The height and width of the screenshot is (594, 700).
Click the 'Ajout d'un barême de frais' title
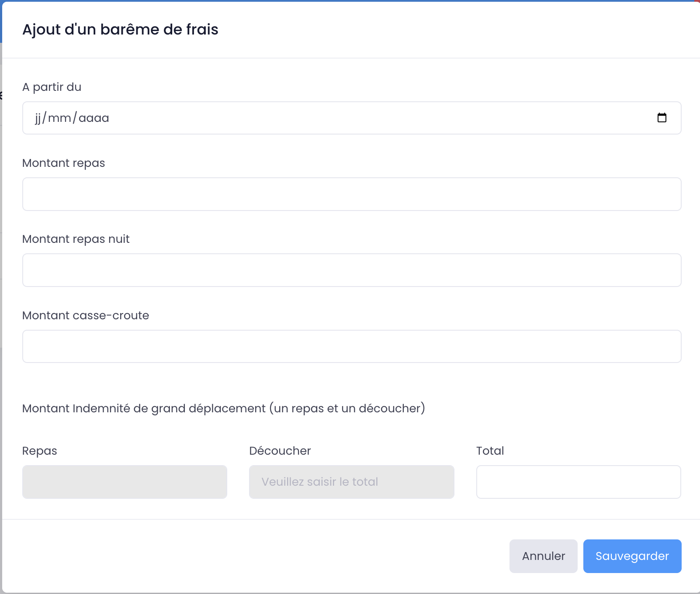pos(120,29)
